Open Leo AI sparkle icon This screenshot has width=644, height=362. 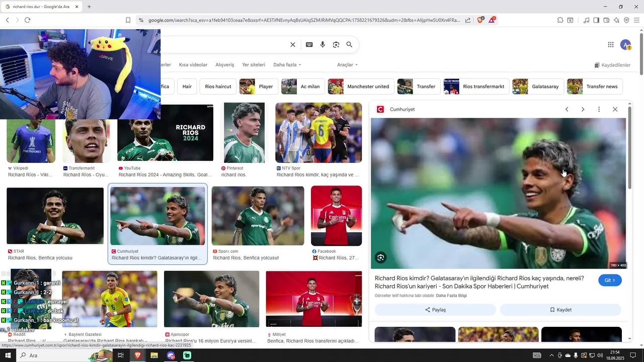(616, 20)
